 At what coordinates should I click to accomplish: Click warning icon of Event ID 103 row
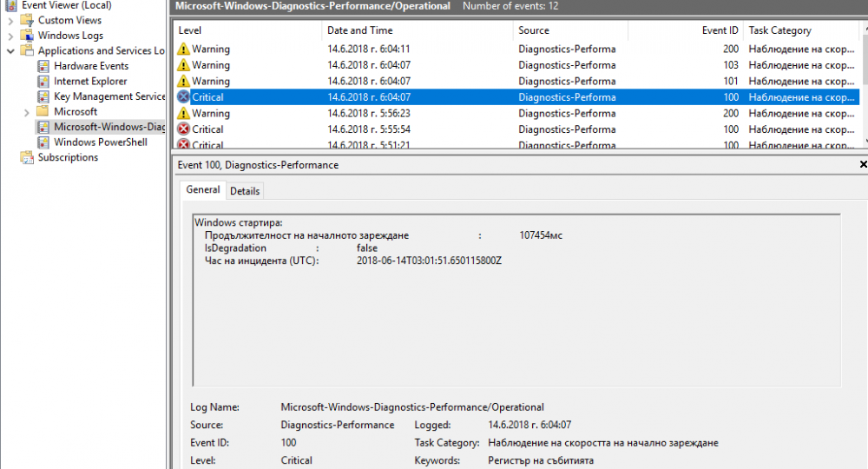pos(183,65)
